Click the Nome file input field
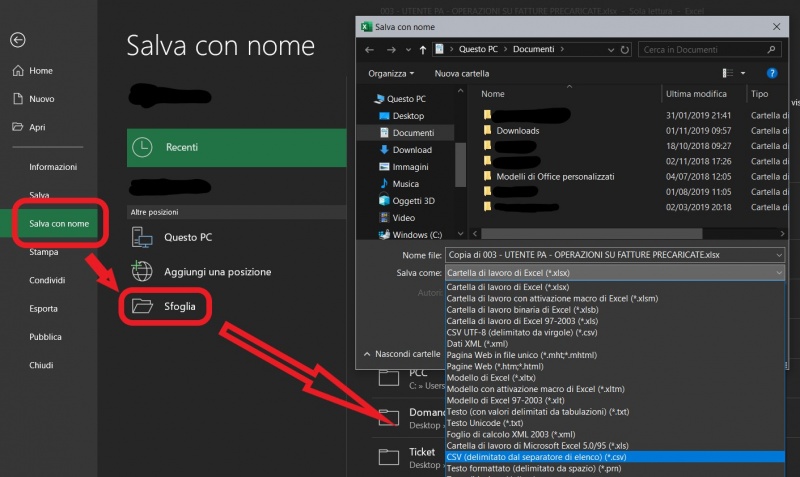This screenshot has height=477, width=800. tap(610, 255)
